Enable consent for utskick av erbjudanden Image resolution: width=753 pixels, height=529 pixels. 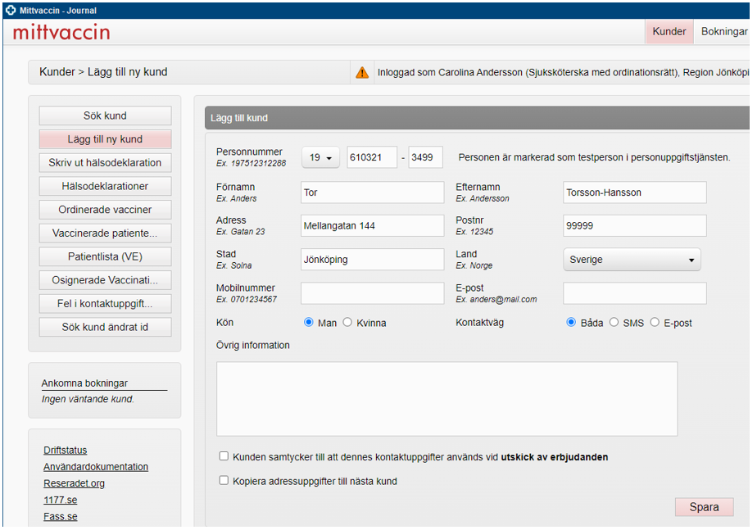224,457
